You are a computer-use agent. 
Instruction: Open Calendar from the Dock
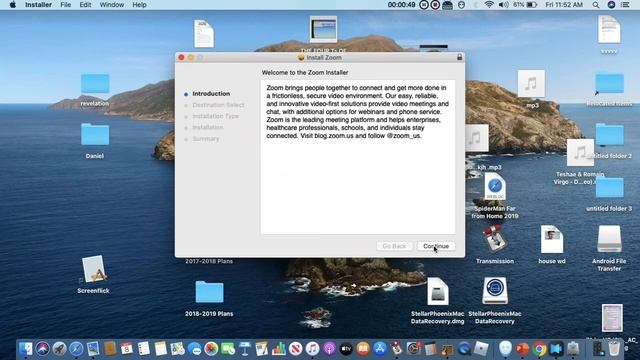coord(127,349)
